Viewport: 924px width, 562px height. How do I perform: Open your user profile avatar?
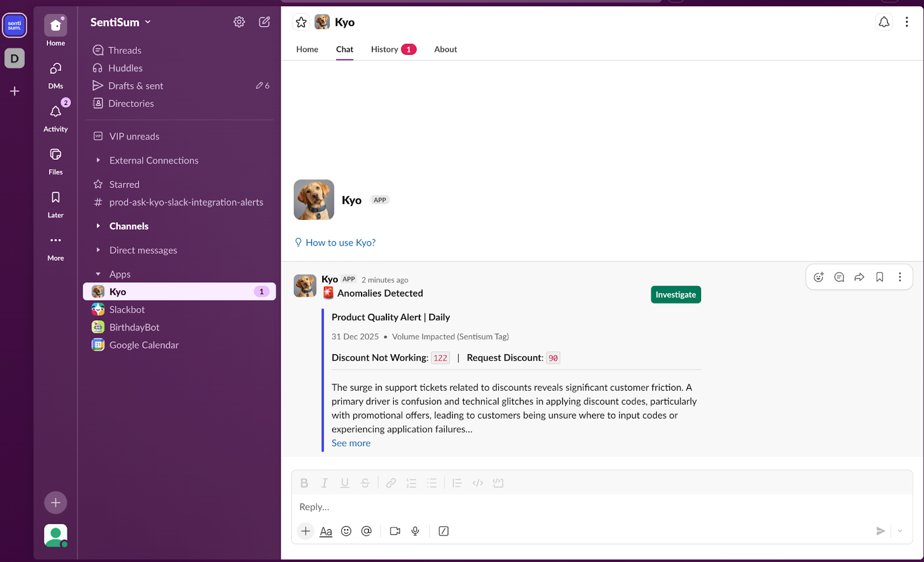click(55, 535)
